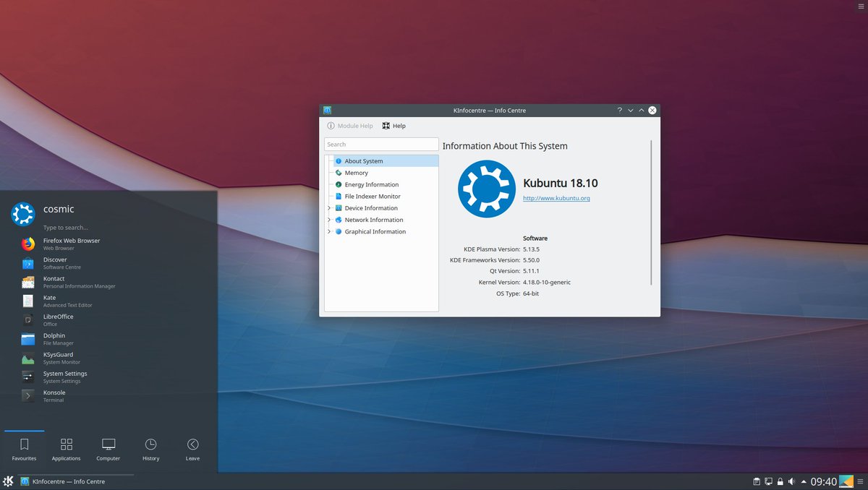Screen dimensions: 868x490
Task: Focus the Search field in KInfocentre
Action: [381, 144]
